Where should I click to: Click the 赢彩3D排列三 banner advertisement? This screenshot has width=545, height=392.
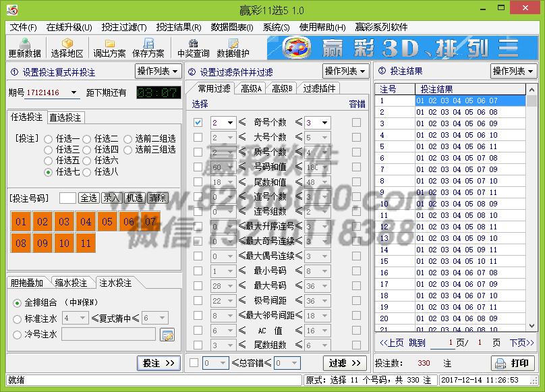[403, 48]
